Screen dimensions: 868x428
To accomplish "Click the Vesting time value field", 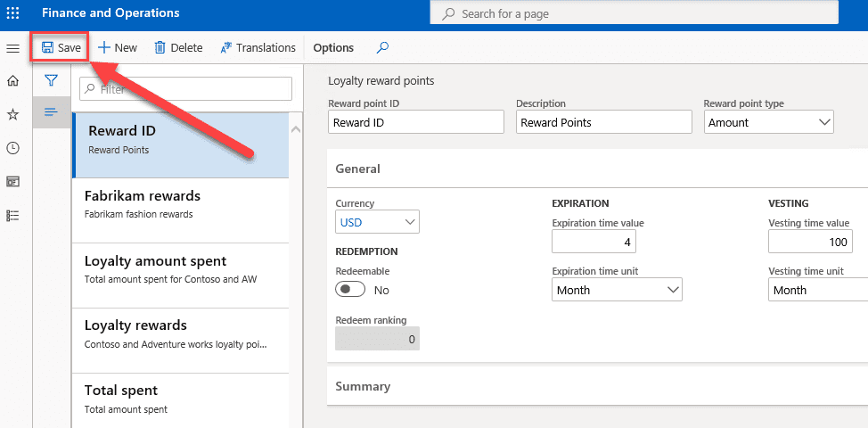I will point(810,242).
